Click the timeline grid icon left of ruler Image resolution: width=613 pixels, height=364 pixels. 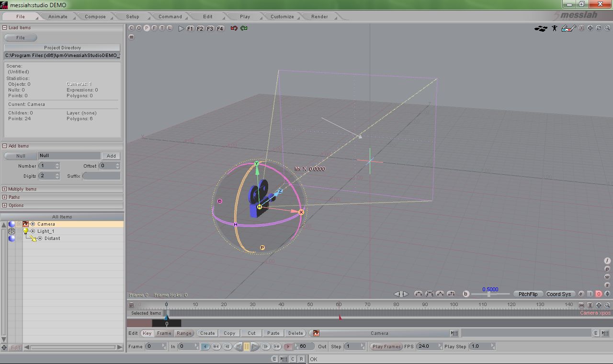[x=131, y=305]
